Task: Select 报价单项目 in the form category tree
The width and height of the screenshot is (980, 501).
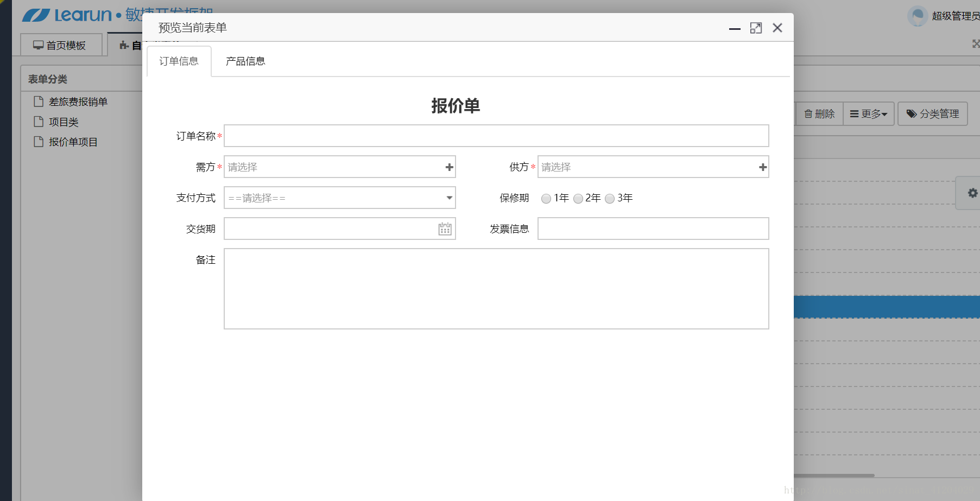Action: (x=73, y=142)
